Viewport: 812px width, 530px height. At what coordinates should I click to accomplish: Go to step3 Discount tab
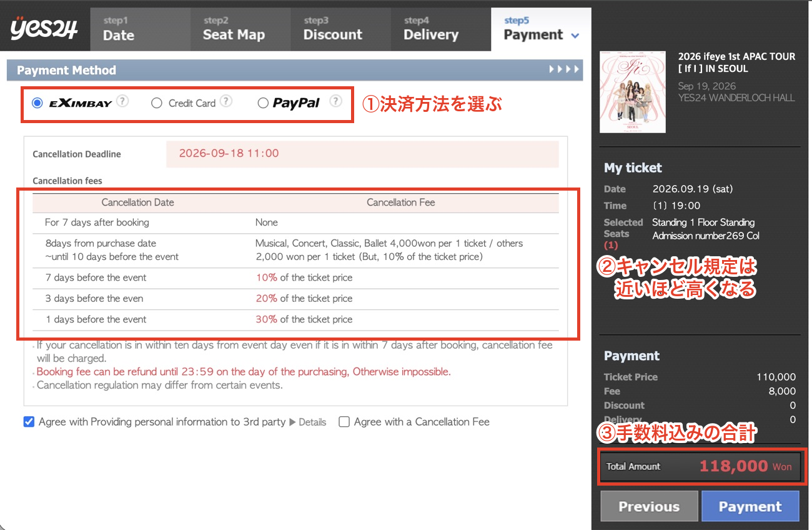point(341,29)
